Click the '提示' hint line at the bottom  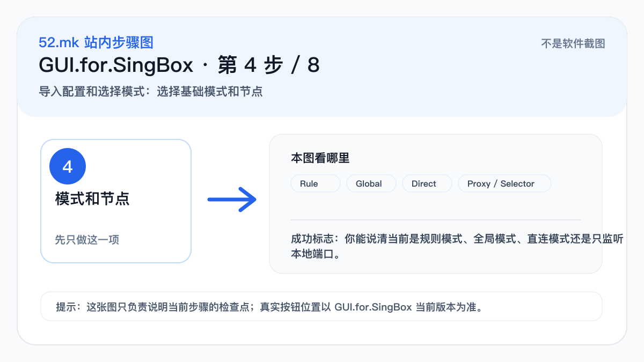point(269,307)
